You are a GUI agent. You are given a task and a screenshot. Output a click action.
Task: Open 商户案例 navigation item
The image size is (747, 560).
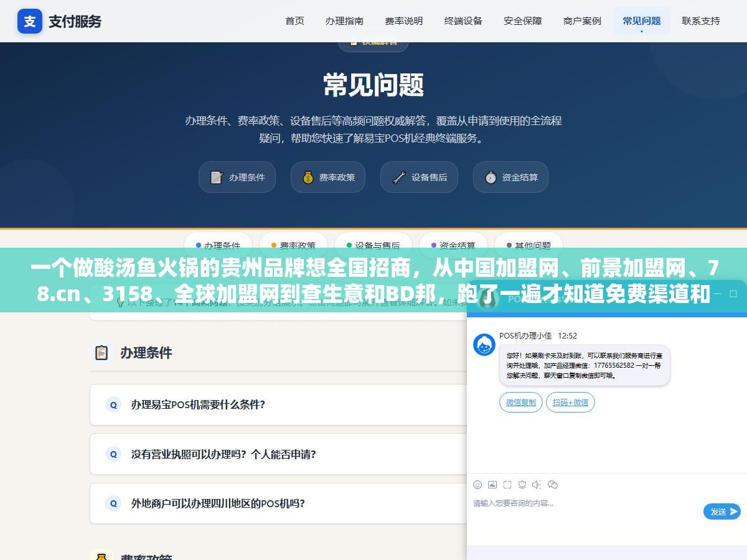tap(582, 21)
